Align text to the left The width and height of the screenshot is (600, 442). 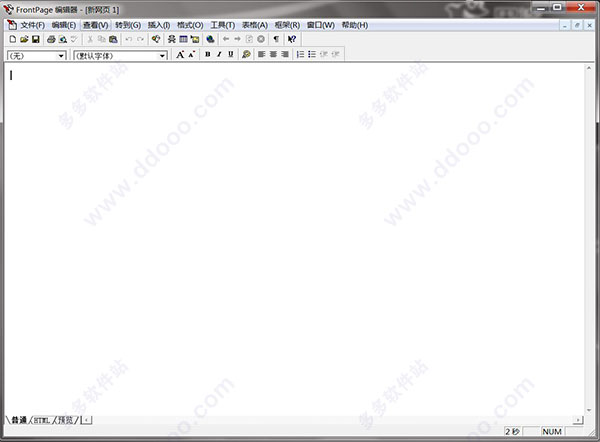[x=262, y=54]
